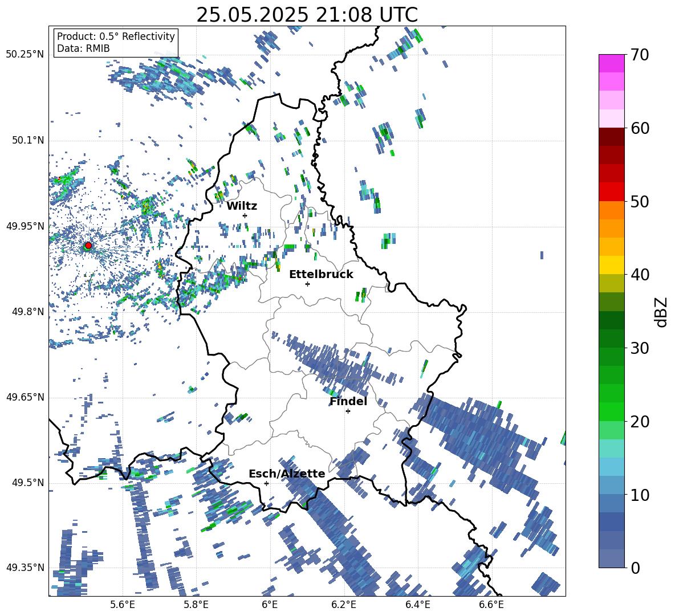
Task: Click the Findel station cross marker
Action: click(x=348, y=411)
